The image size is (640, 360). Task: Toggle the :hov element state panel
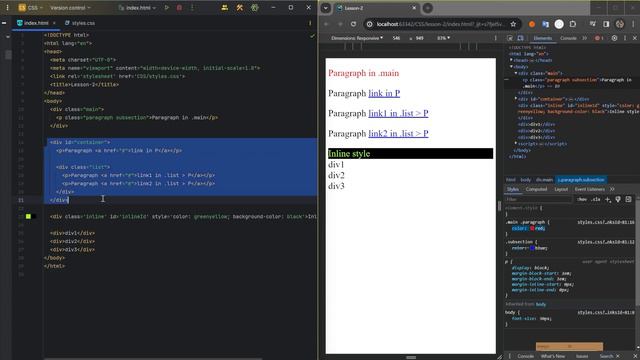(582, 199)
